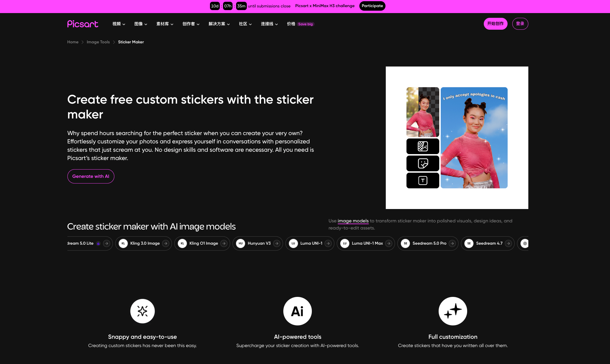The image size is (610, 364).
Task: Click the AI-powered tools heading
Action: coord(298,337)
